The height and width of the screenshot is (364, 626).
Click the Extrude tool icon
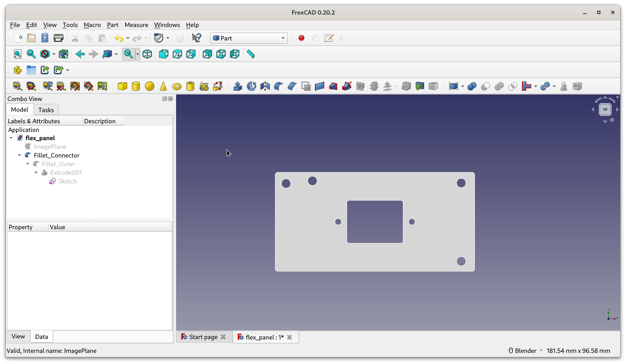point(238,86)
